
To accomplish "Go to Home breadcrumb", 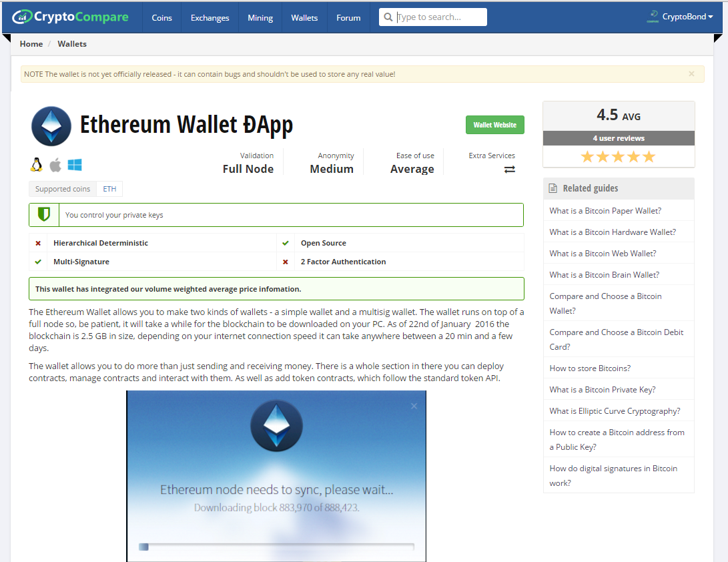I will click(x=31, y=43).
